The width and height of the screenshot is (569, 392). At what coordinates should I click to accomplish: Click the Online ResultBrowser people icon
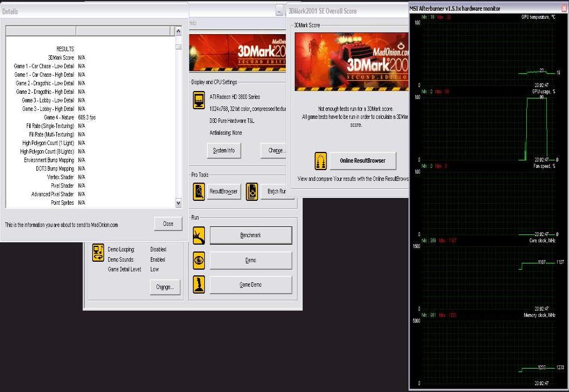320,161
